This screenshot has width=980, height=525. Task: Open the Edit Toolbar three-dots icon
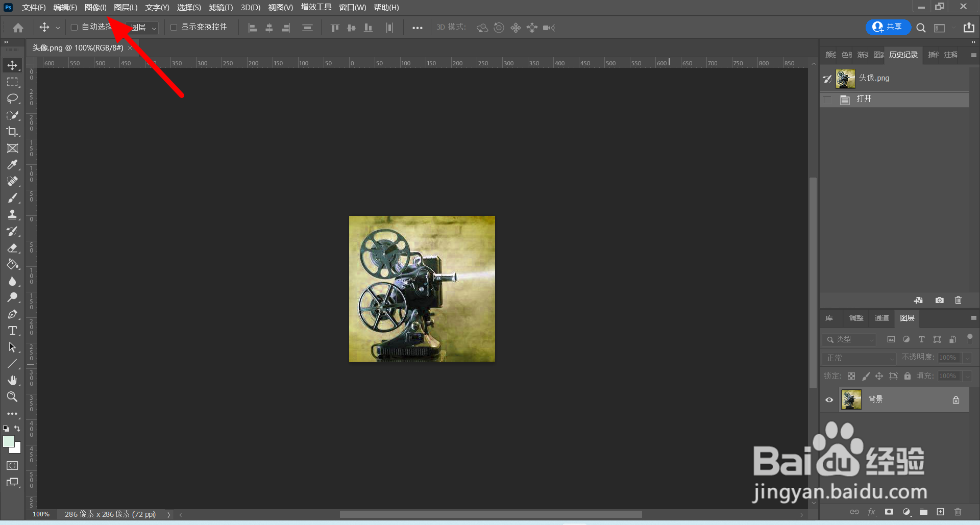(12, 414)
